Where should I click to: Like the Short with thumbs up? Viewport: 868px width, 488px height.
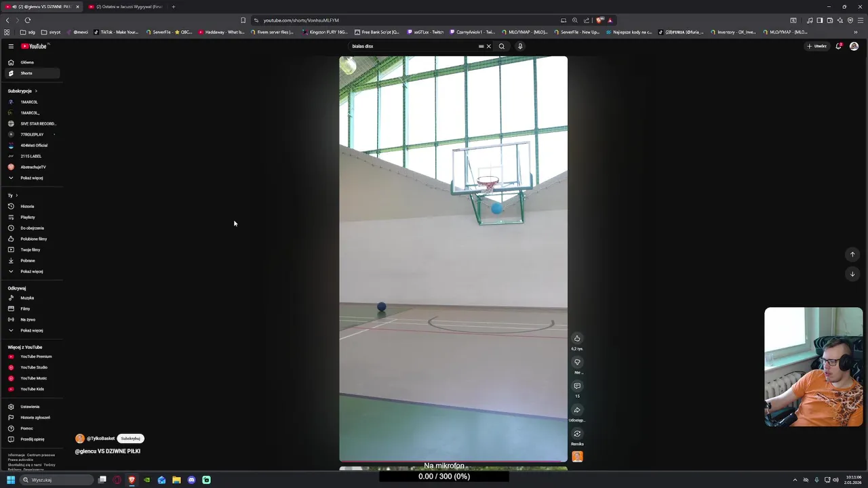(577, 338)
